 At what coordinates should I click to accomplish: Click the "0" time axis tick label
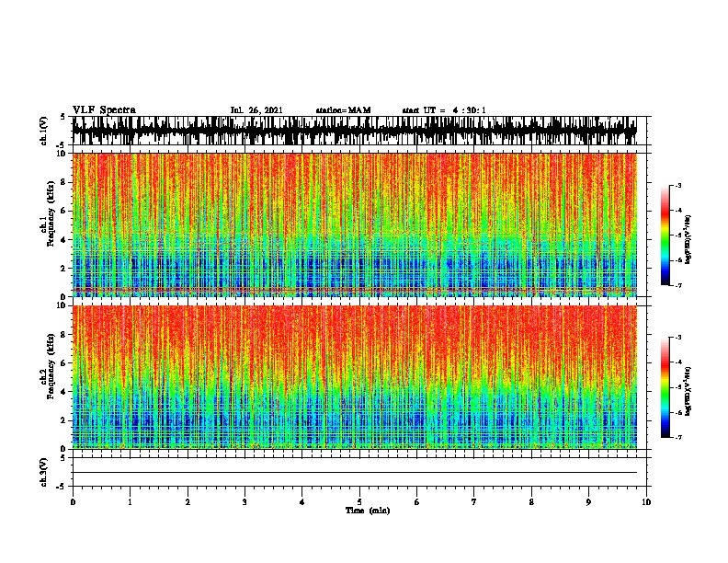pyautogui.click(x=73, y=501)
